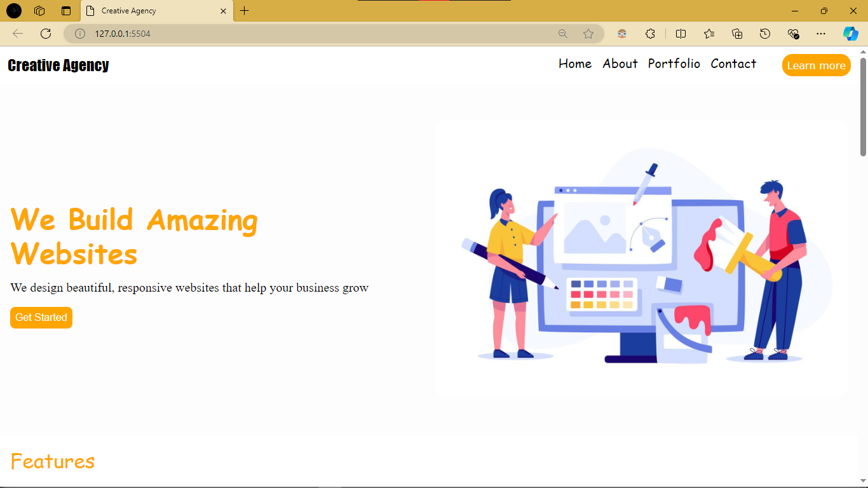Open the Settings and more menu
The width and height of the screenshot is (868, 488).
pyautogui.click(x=821, y=34)
